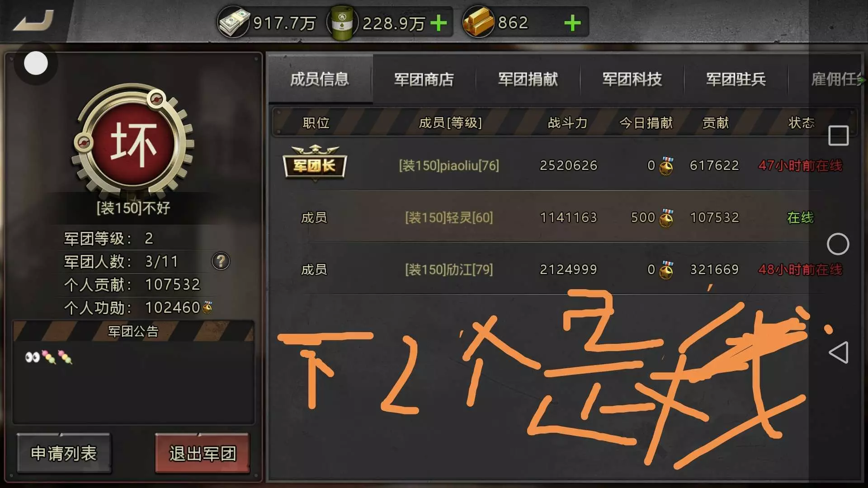Add oil with green plus button
868x488 pixels.
[x=439, y=23]
